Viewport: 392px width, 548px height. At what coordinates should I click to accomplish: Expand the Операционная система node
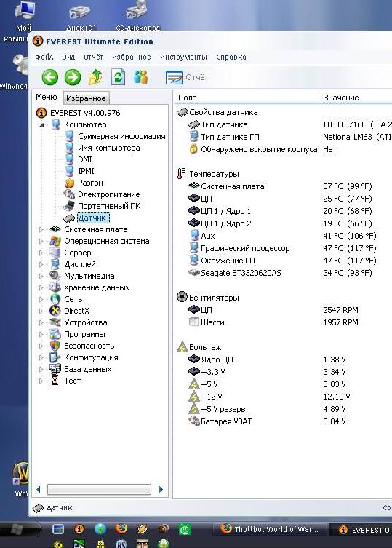pyautogui.click(x=41, y=241)
